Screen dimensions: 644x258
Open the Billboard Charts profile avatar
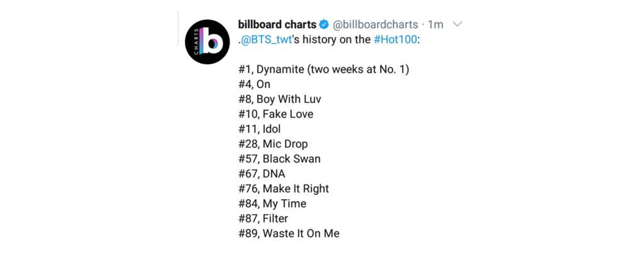207,42
